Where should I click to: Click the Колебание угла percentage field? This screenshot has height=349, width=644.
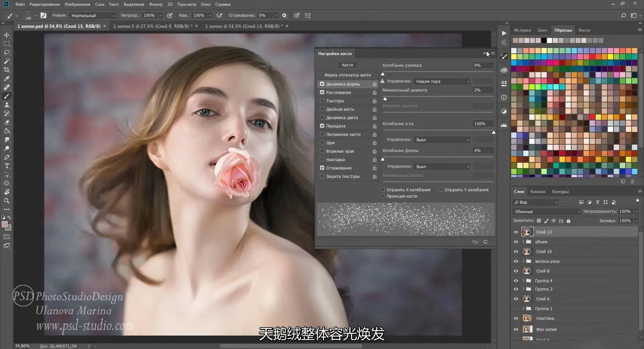(x=482, y=123)
